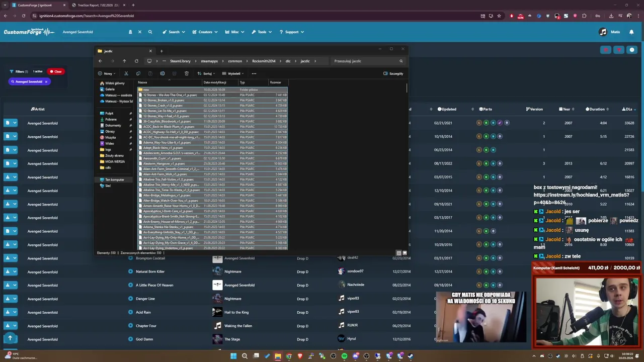Sort table by Duration column header
This screenshot has width=644, height=362.
(x=595, y=109)
